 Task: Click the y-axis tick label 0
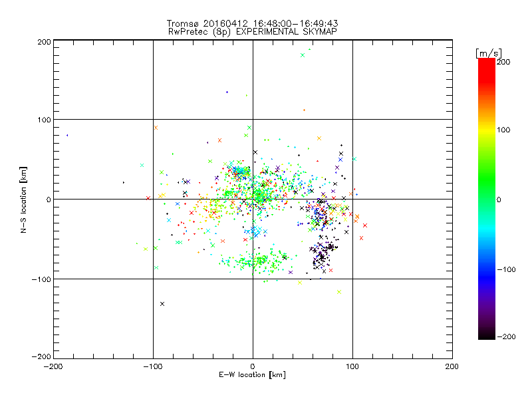(x=49, y=199)
